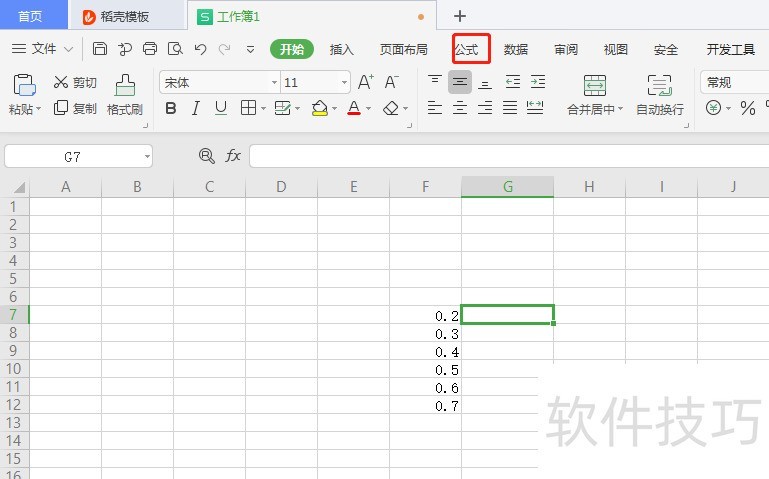Open the 文件 menu

[x=42, y=49]
